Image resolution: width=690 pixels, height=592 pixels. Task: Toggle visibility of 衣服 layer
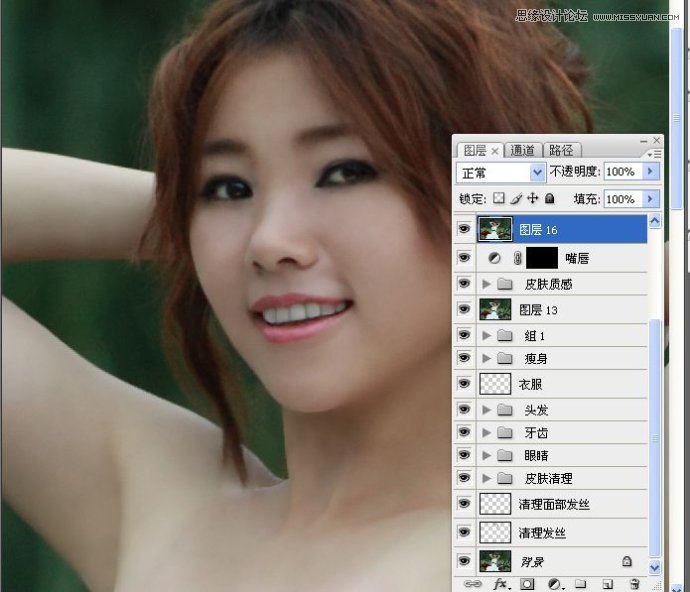pyautogui.click(x=464, y=383)
